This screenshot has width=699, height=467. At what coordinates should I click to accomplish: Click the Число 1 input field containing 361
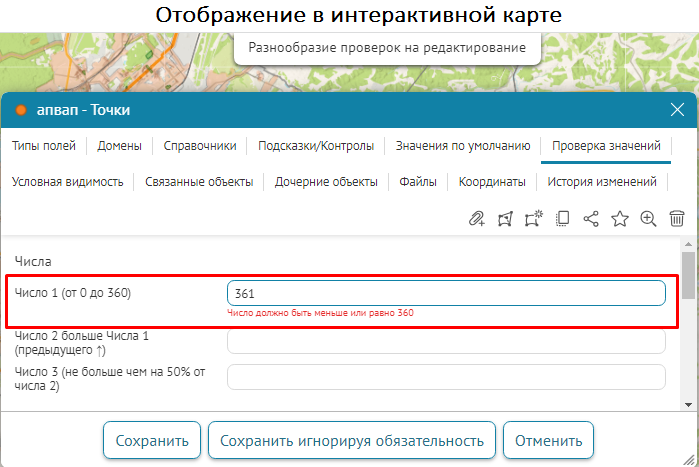446,293
